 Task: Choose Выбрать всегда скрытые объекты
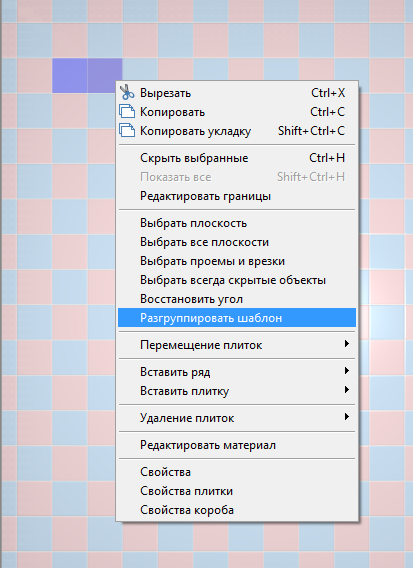point(237,280)
